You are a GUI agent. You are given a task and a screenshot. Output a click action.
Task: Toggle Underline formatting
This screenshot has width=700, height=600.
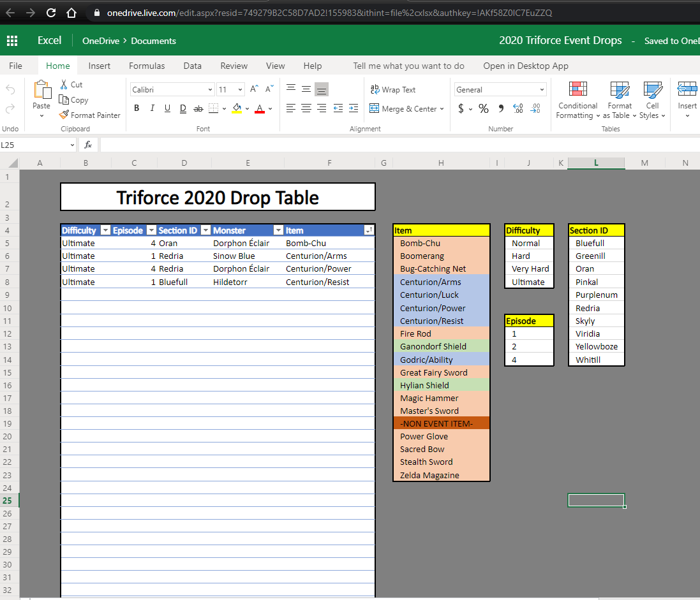pos(167,108)
